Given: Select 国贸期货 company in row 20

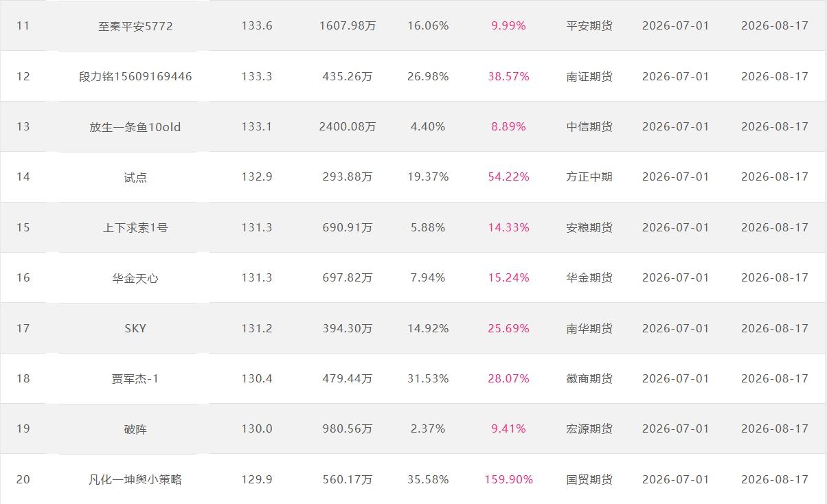Looking at the screenshot, I should (589, 479).
